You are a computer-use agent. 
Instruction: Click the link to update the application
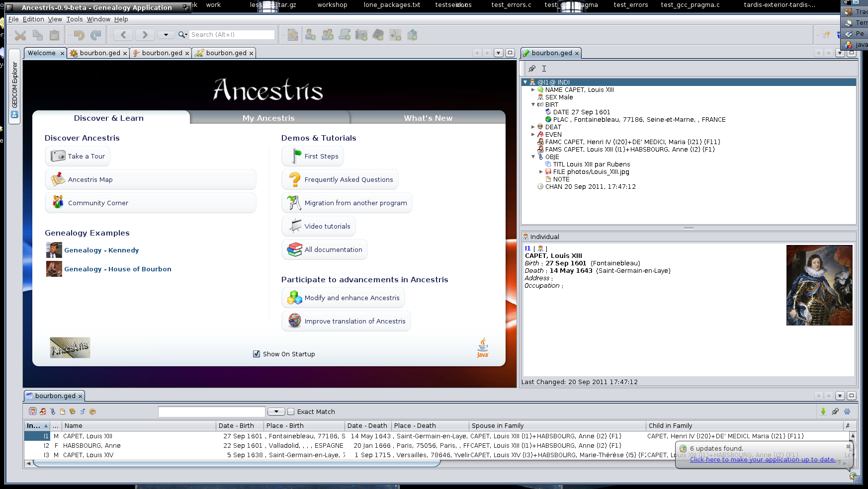[763, 459]
